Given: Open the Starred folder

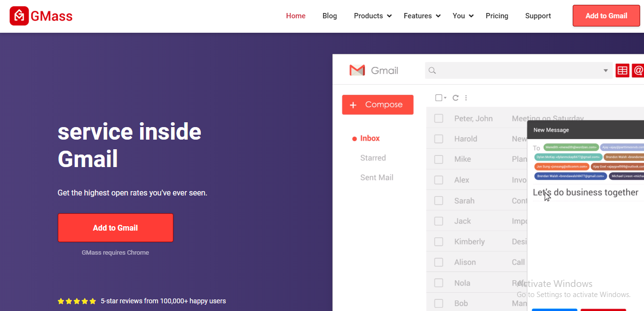Looking at the screenshot, I should (373, 158).
